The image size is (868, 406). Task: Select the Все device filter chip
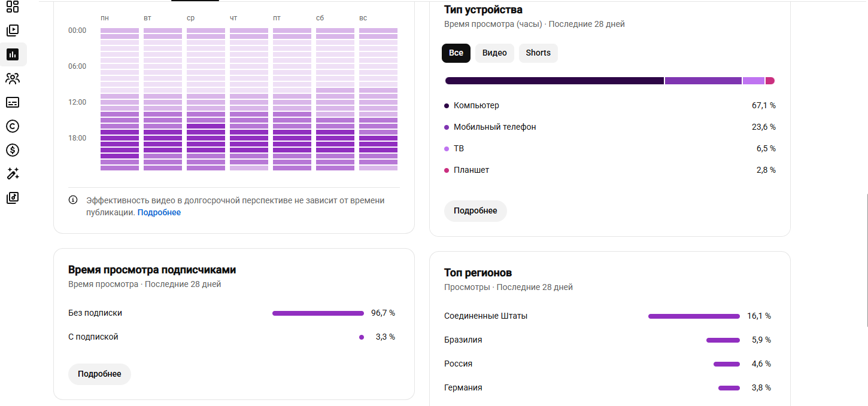click(456, 53)
